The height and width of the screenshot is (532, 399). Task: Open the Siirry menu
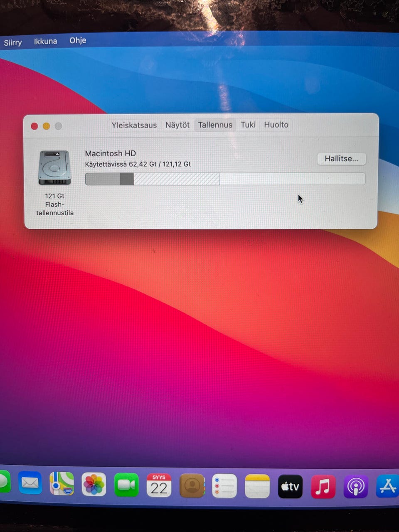[13, 42]
